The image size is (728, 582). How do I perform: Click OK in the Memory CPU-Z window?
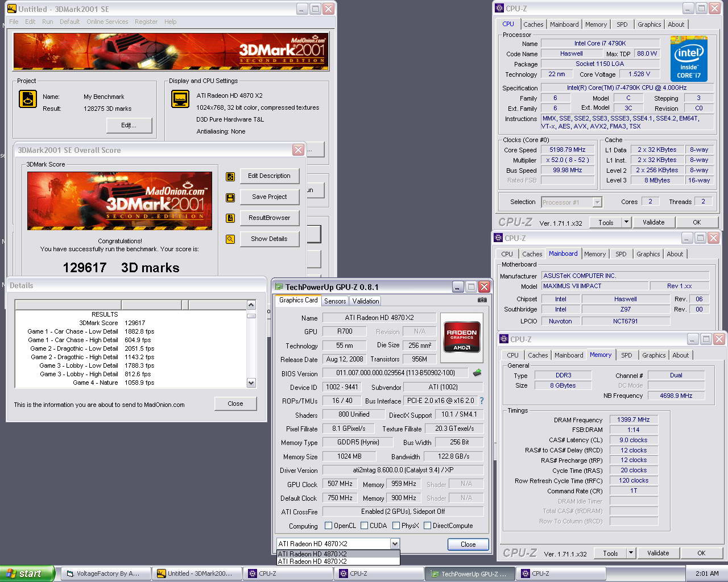coord(701,553)
